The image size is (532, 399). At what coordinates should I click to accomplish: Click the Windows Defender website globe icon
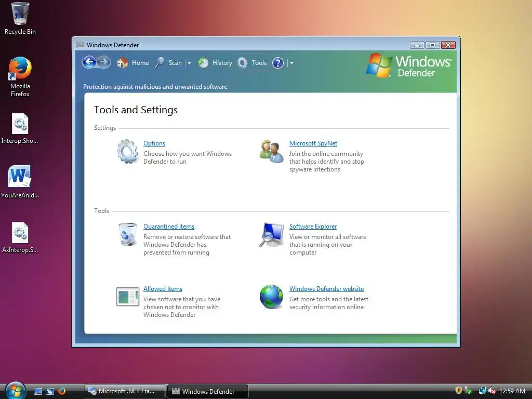coord(271,297)
